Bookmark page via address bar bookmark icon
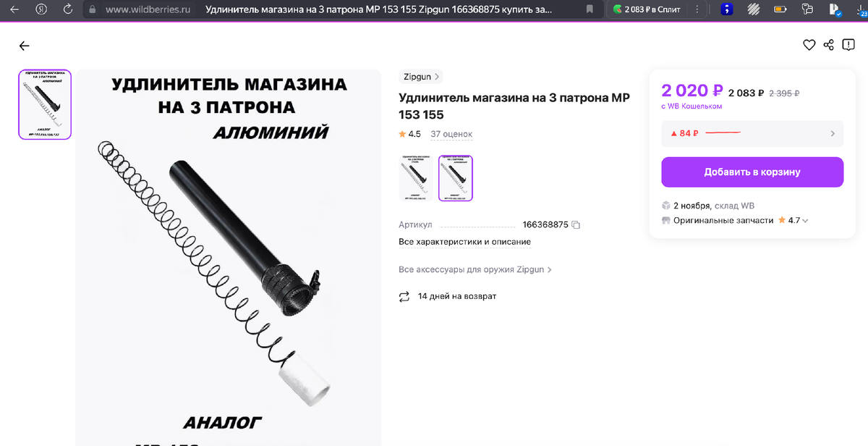Screen dimensions: 868x446 pyautogui.click(x=590, y=9)
